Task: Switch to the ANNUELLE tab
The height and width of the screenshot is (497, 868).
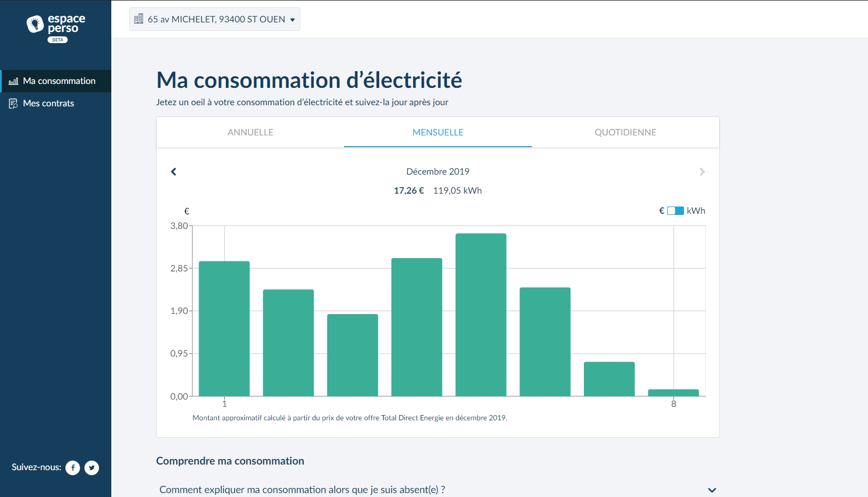Action: [x=250, y=132]
